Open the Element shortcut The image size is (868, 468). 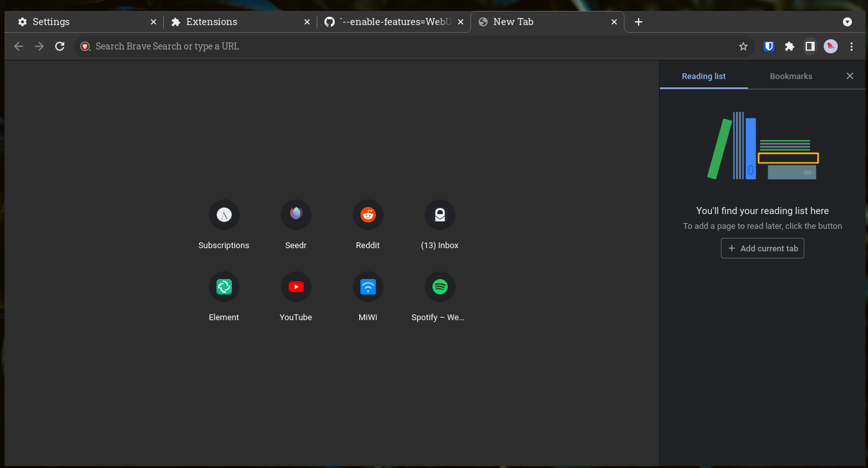[224, 287]
